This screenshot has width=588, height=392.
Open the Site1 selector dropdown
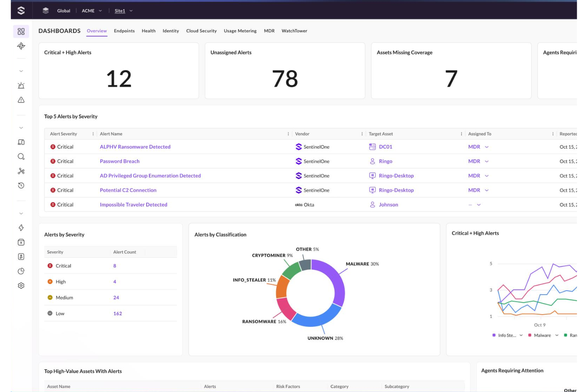click(x=122, y=11)
